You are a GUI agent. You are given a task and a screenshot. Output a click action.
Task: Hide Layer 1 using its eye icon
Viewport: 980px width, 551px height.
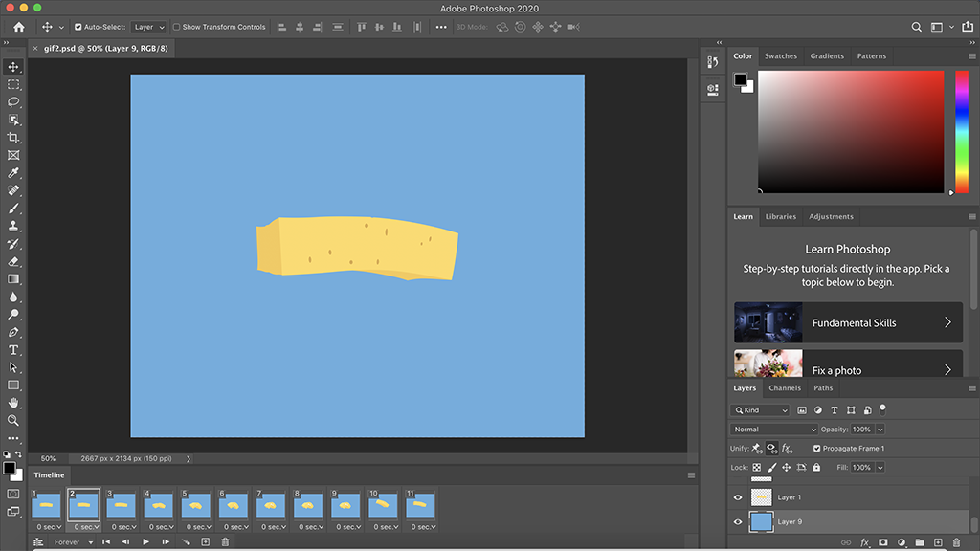[x=737, y=497]
